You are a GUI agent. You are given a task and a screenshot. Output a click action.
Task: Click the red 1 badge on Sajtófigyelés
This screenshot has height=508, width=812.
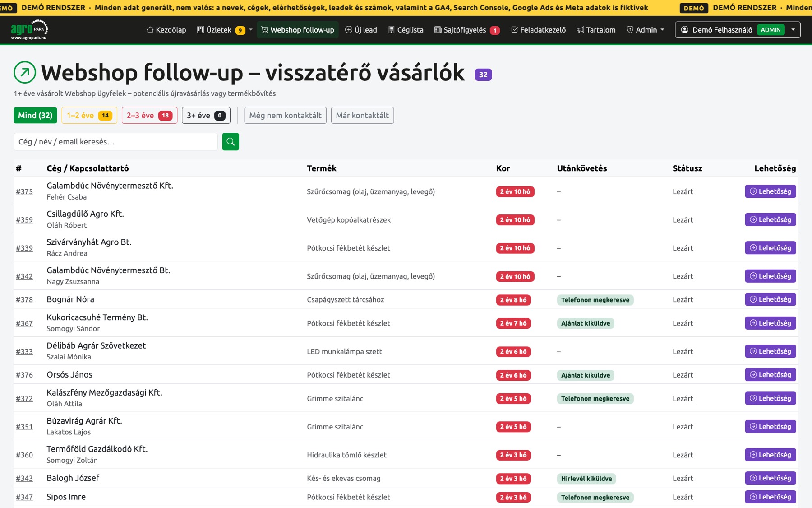pyautogui.click(x=495, y=30)
